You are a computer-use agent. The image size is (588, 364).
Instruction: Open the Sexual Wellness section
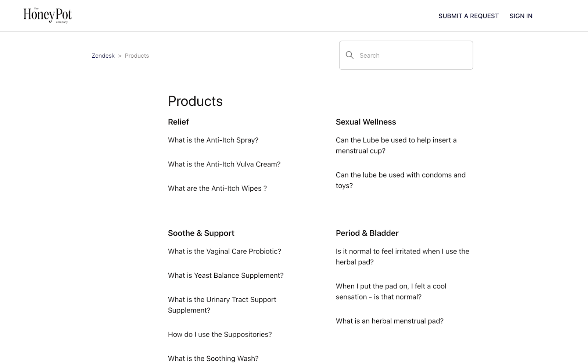pos(366,122)
